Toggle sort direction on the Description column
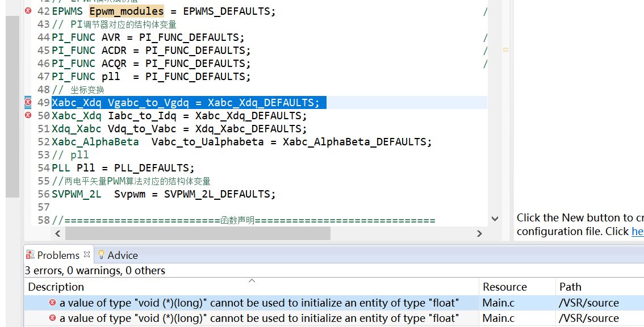644x327 pixels. (x=55, y=287)
